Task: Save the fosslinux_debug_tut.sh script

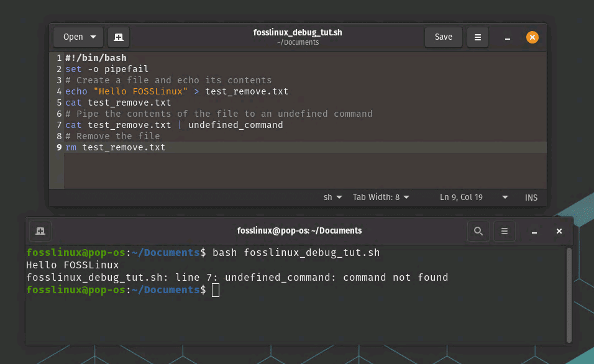Action: (443, 37)
